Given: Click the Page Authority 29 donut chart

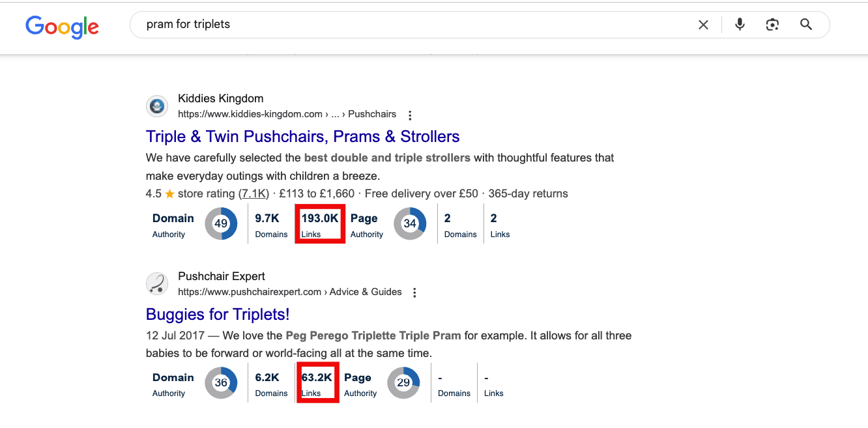Looking at the screenshot, I should [403, 382].
